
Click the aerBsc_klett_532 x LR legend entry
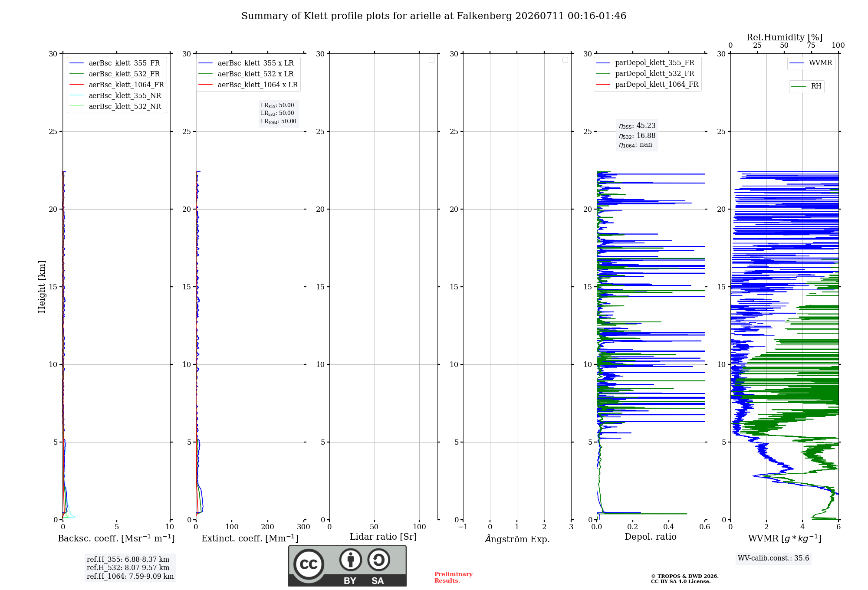246,74
